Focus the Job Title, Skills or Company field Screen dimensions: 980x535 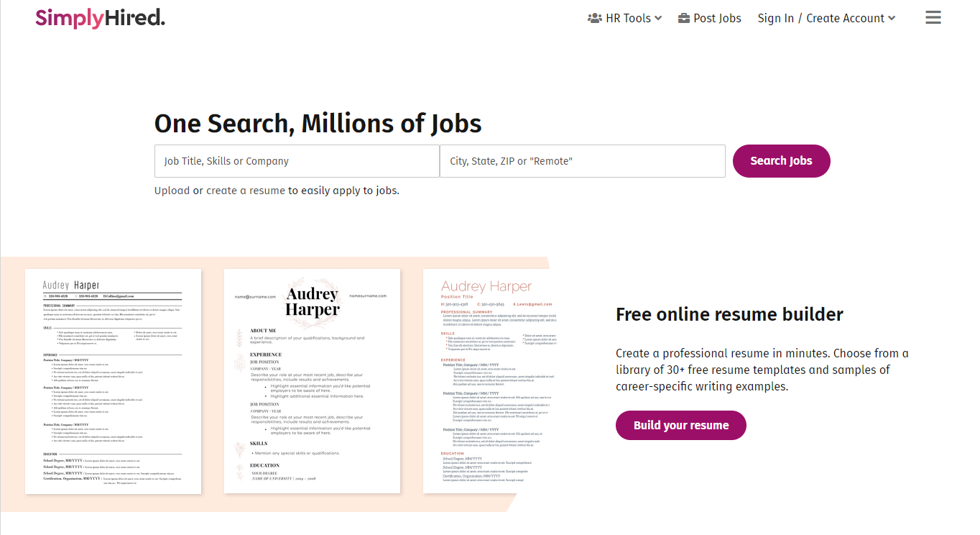[297, 161]
